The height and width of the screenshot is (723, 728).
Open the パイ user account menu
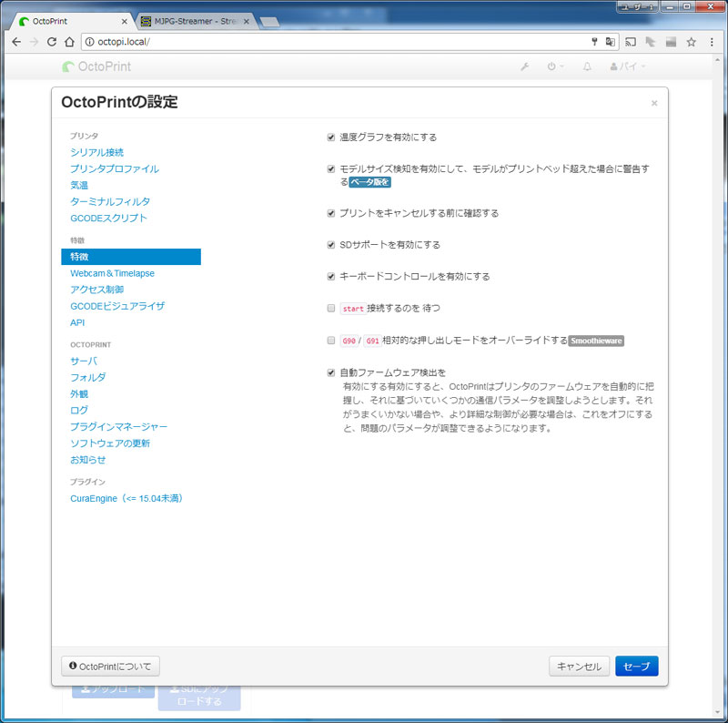(x=628, y=66)
